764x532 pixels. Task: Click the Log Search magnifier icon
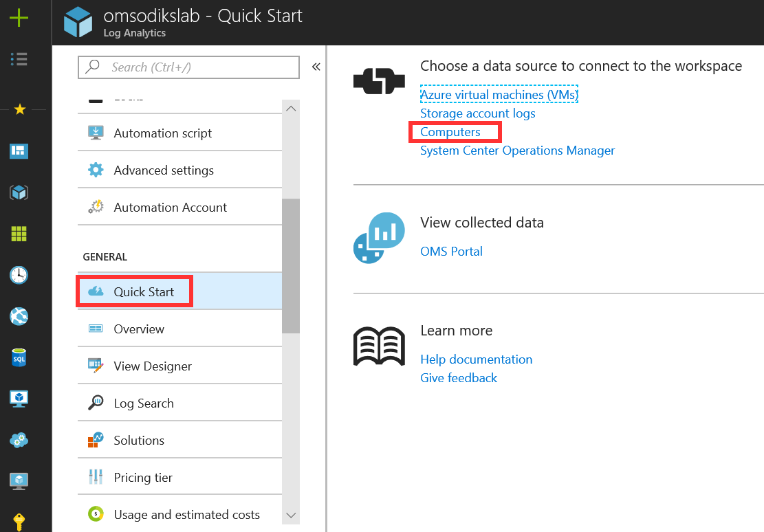coord(96,403)
